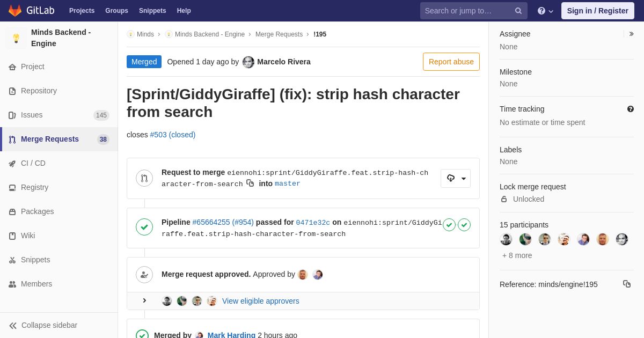Screen dimensions: 644x338
Task: Open the Groups menu in top bar
Action: coord(116,11)
